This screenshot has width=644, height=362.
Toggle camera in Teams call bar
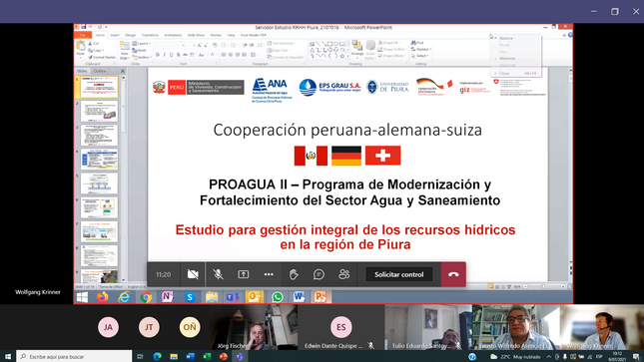point(193,274)
